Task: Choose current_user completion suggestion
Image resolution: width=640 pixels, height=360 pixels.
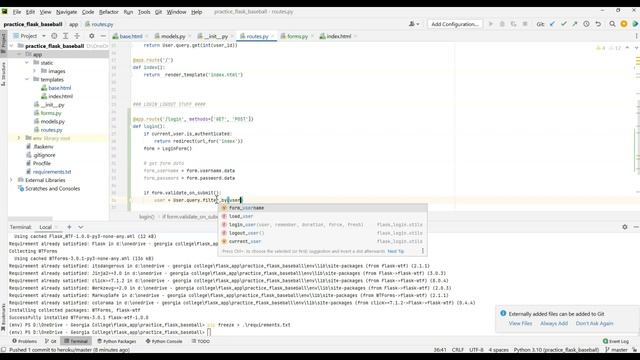Action: [x=322, y=241]
